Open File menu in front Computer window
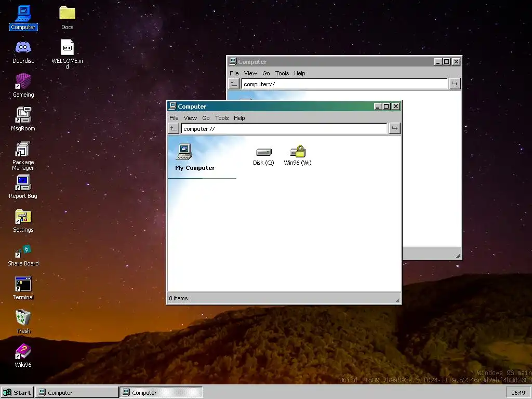The height and width of the screenshot is (399, 532). pyautogui.click(x=174, y=118)
